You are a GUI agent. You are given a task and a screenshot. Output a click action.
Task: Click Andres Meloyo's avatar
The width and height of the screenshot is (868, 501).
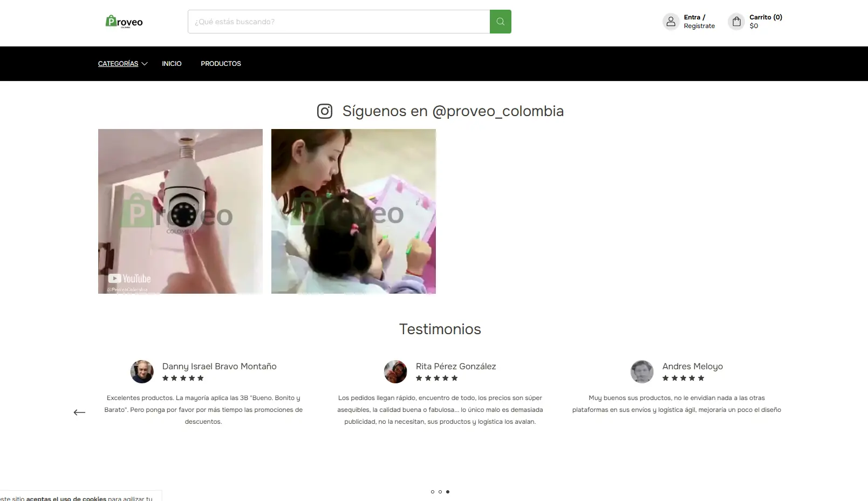pyautogui.click(x=642, y=371)
